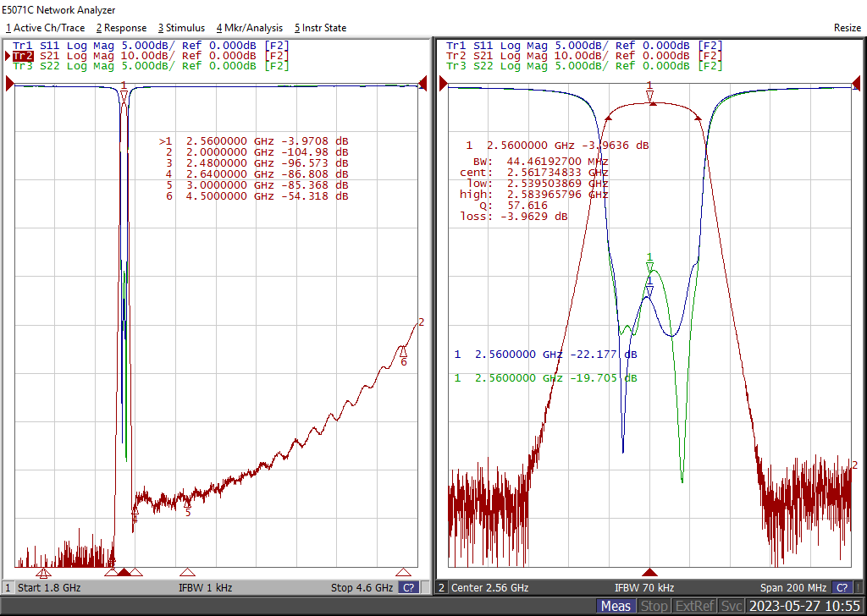Select green S22 marker 1 in right plot
867x616 pixels.
point(649,266)
